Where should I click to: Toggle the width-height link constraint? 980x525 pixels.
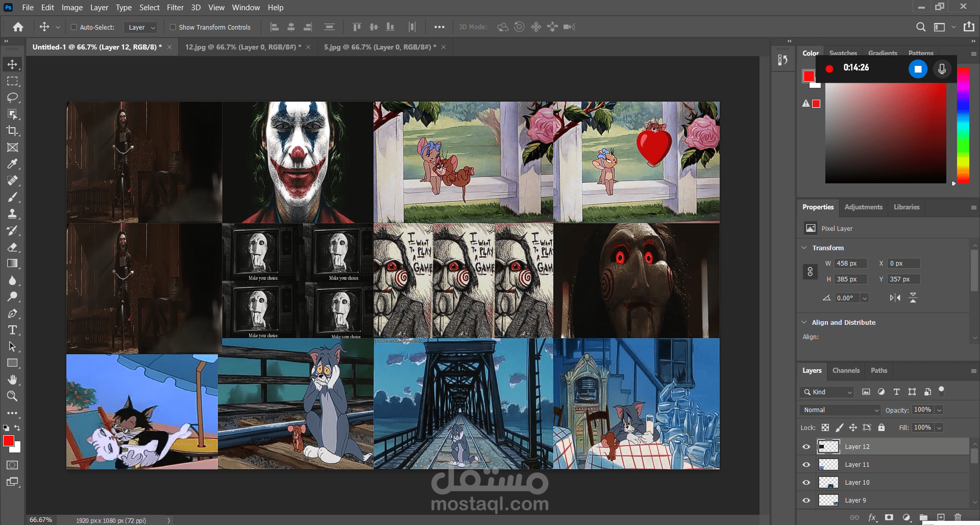pos(810,272)
